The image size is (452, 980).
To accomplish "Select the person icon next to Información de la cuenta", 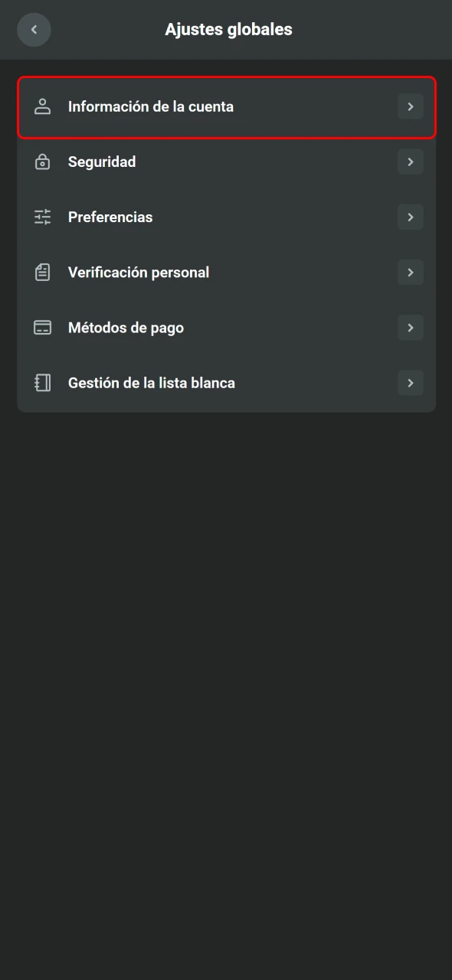I will pos(42,106).
